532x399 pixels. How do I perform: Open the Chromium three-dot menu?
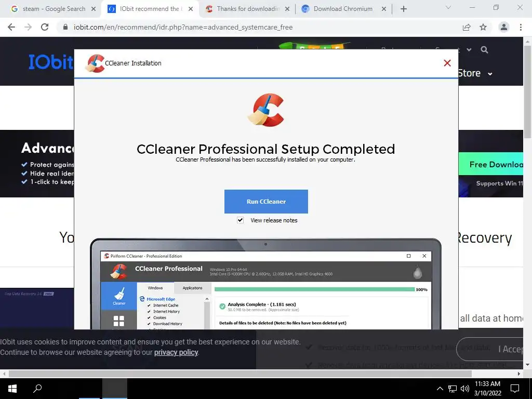pyautogui.click(x=521, y=27)
